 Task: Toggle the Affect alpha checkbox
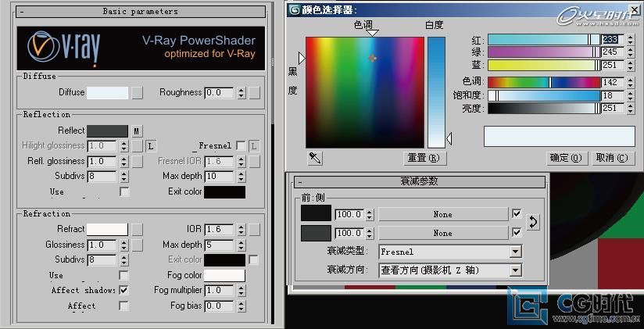coord(123,306)
